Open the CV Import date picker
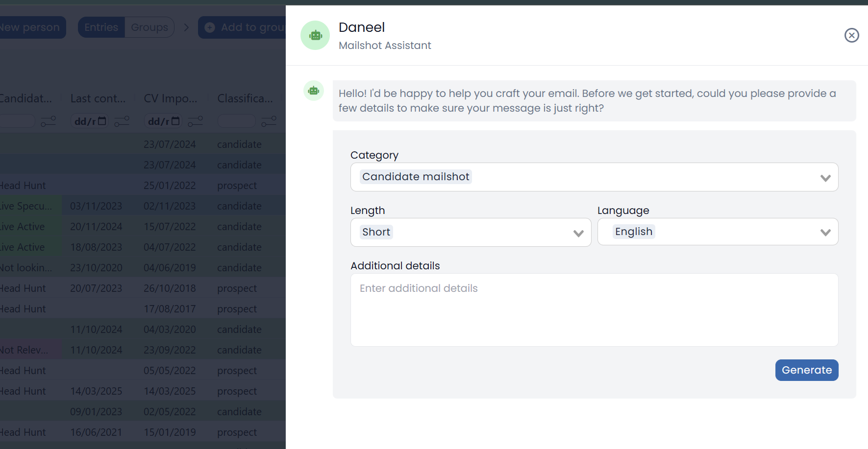868x449 pixels. point(175,121)
